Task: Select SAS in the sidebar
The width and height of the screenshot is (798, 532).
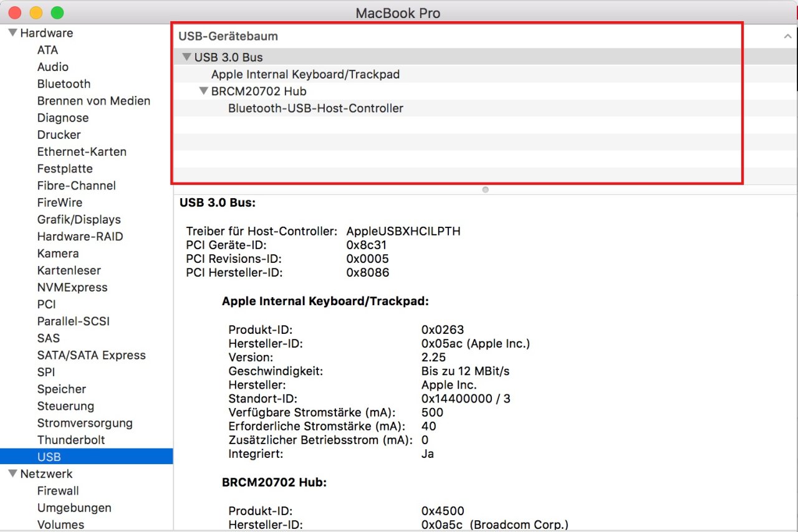Action: click(49, 338)
